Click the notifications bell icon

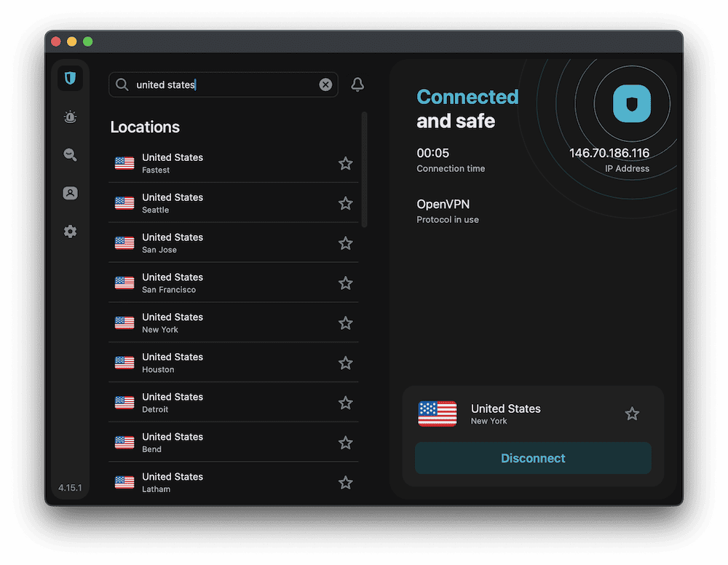[x=357, y=84]
